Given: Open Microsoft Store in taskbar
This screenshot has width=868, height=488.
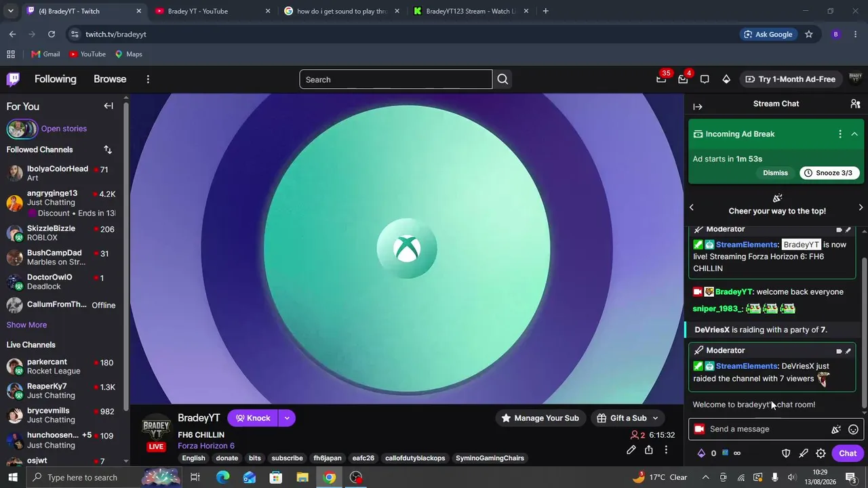Looking at the screenshot, I should point(276,477).
